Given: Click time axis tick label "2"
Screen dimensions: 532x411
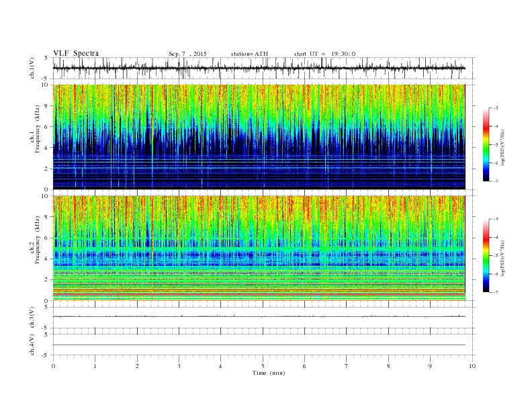Looking at the screenshot, I should 137,366.
